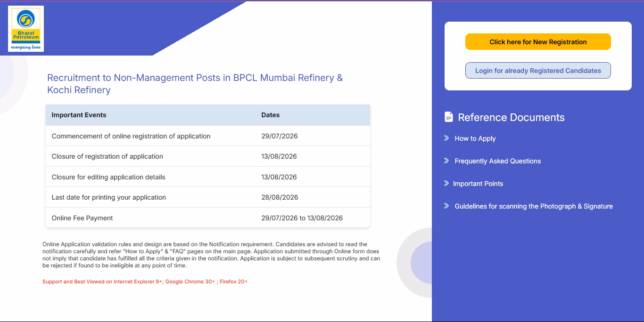Open Login for already Registered Candidates
This screenshot has width=644, height=322.
click(x=538, y=71)
